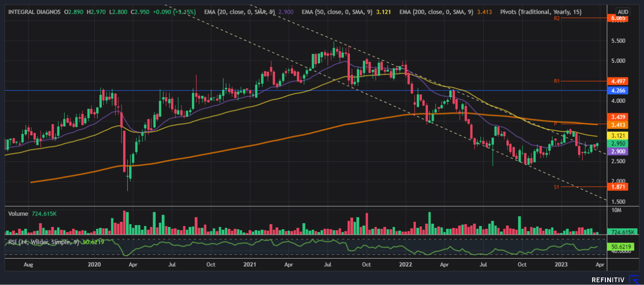Click the 2023 label on time axis
The image size is (644, 285).
point(560,265)
